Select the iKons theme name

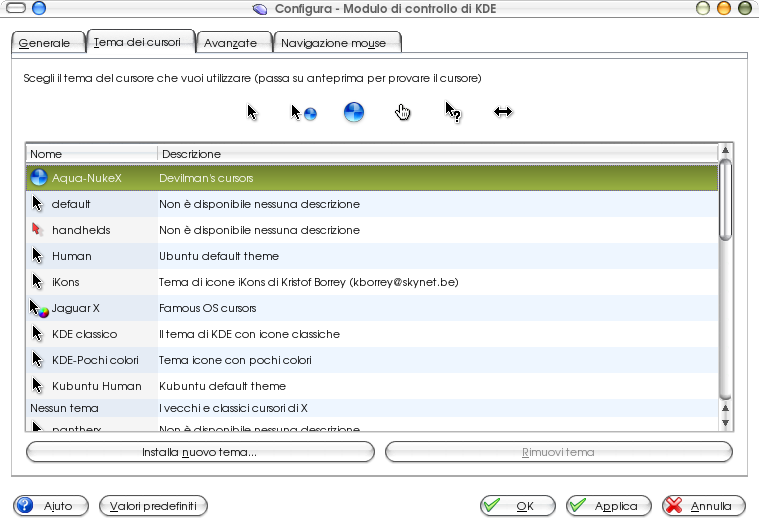tap(65, 282)
